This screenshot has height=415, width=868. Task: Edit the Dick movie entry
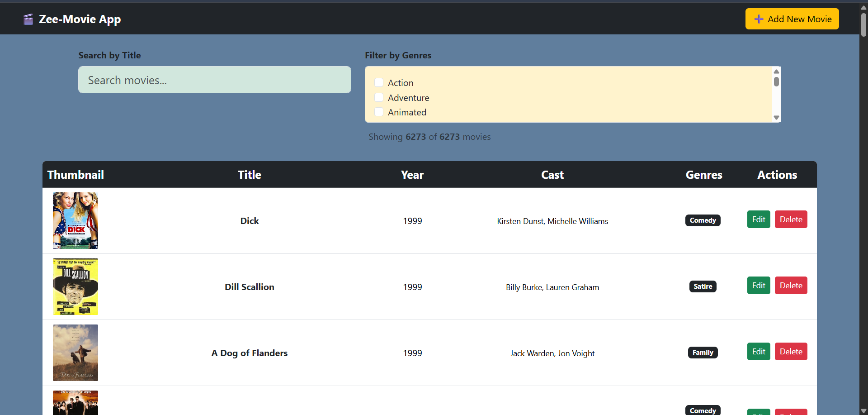[x=758, y=219]
